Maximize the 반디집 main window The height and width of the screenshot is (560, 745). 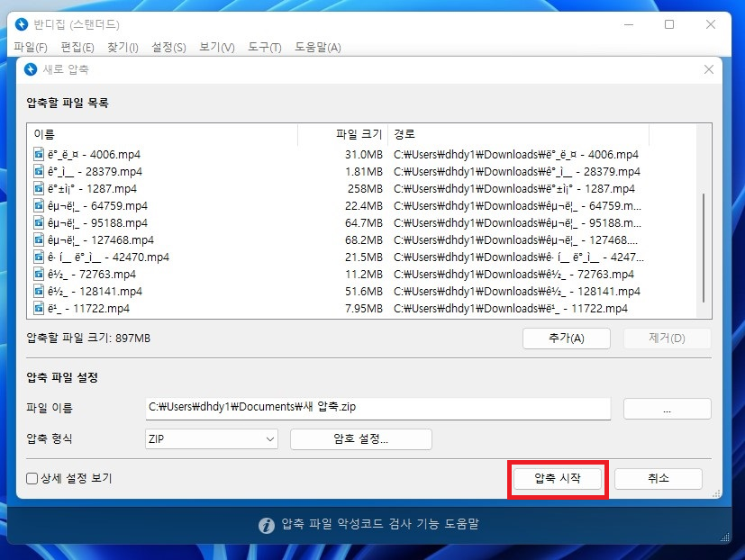pyautogui.click(x=669, y=24)
